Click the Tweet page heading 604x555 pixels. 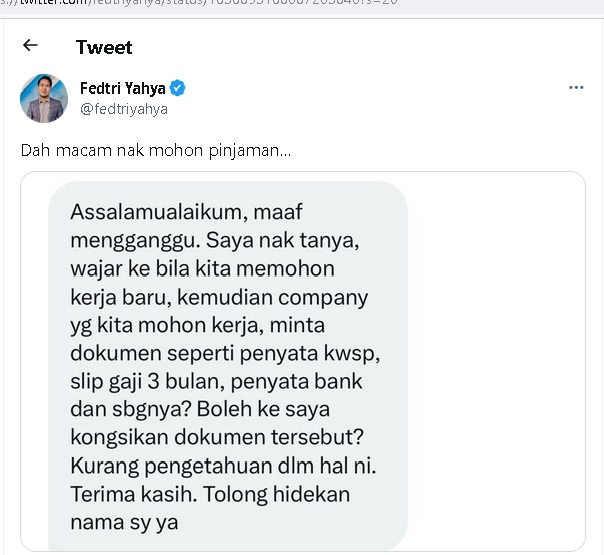104,47
